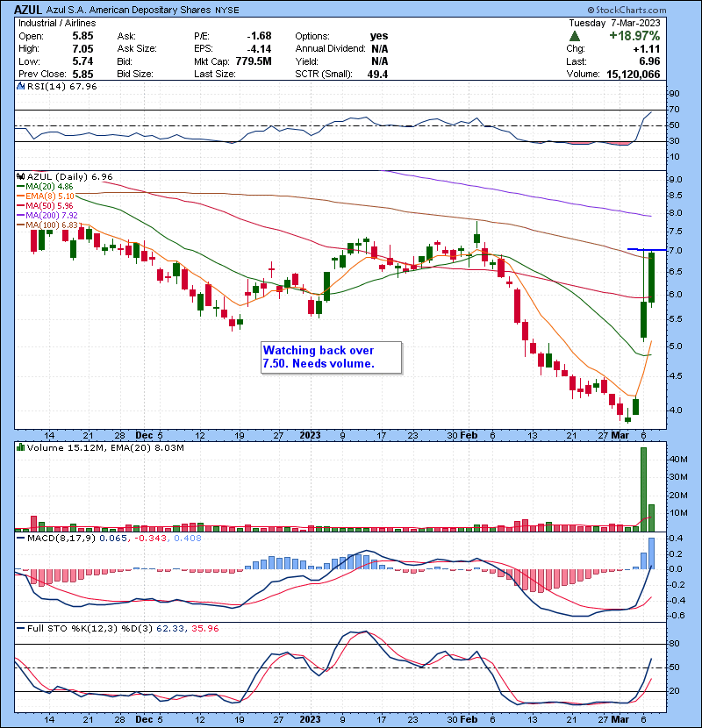This screenshot has width=702, height=728.
Task: Click the 40M label on volume axis
Action: (x=677, y=460)
